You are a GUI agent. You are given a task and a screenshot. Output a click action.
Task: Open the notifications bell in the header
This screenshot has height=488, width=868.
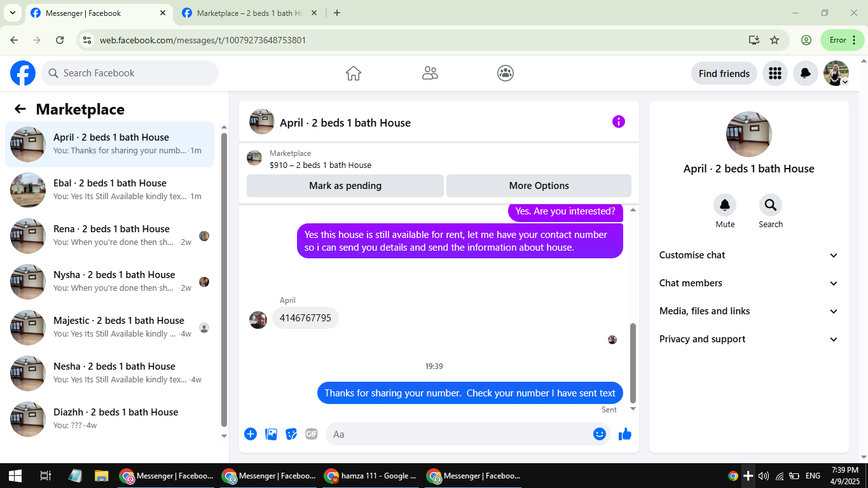805,73
